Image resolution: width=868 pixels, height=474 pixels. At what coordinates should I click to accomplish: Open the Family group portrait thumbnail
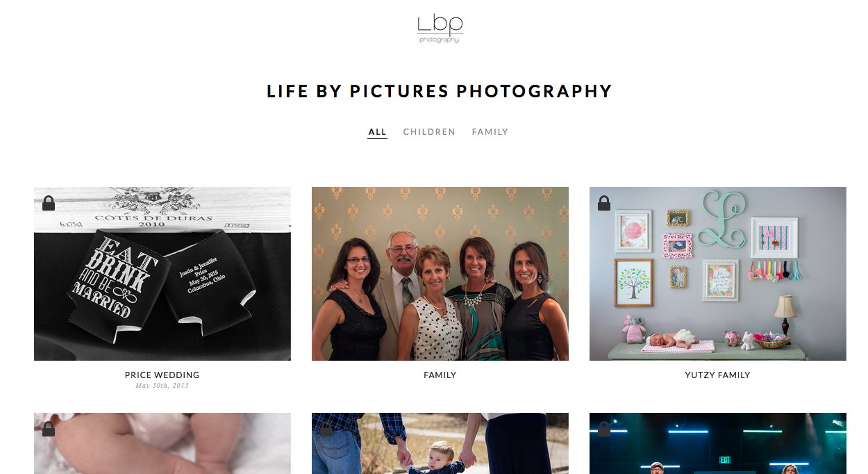click(x=440, y=274)
